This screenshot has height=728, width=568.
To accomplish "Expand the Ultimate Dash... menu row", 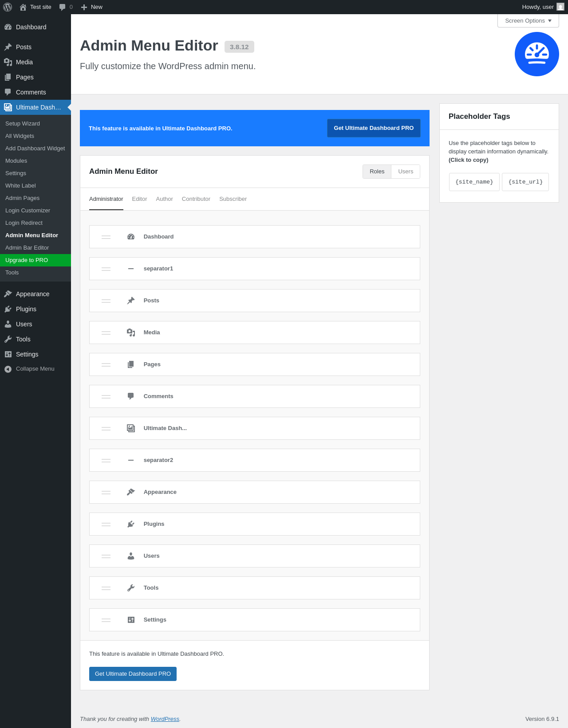I will (x=255, y=428).
